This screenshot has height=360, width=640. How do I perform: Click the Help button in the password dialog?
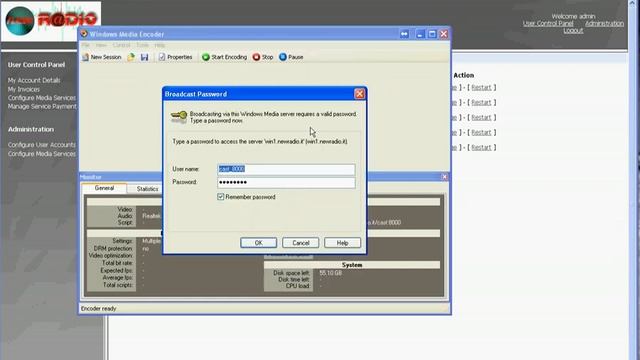point(342,243)
